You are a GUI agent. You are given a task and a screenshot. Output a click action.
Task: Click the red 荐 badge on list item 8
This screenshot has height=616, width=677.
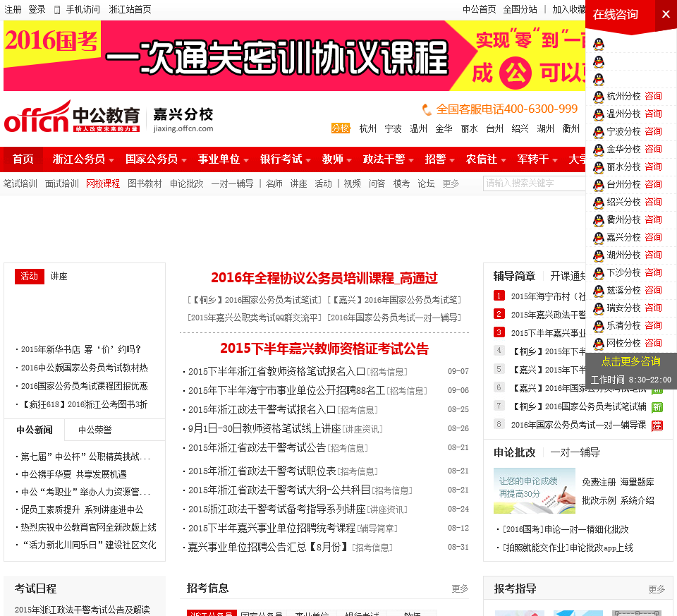click(x=657, y=425)
